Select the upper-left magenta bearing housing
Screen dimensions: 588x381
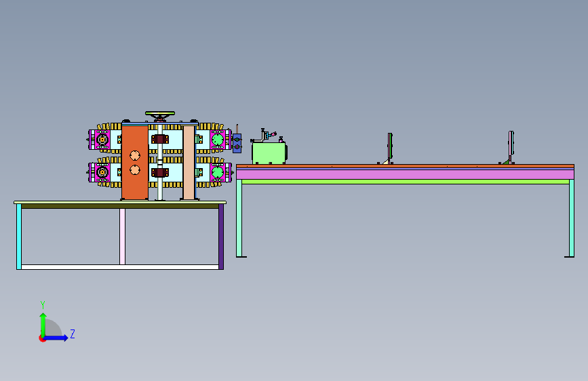pos(102,140)
